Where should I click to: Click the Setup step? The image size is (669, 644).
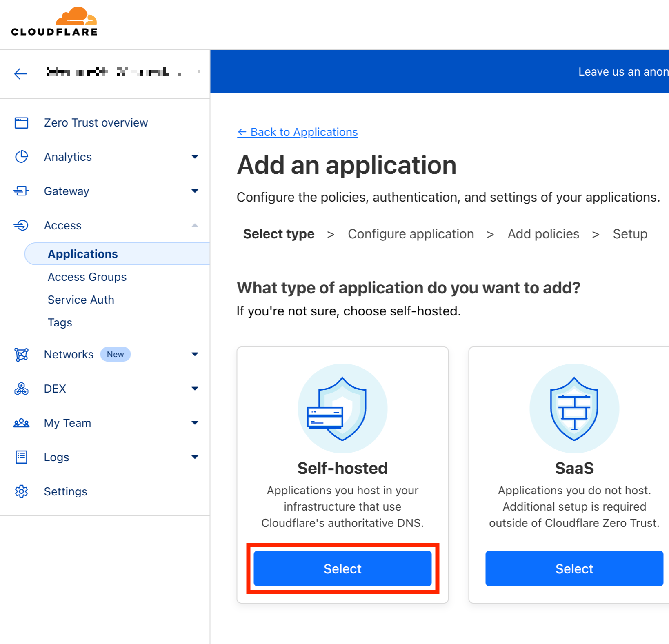630,234
